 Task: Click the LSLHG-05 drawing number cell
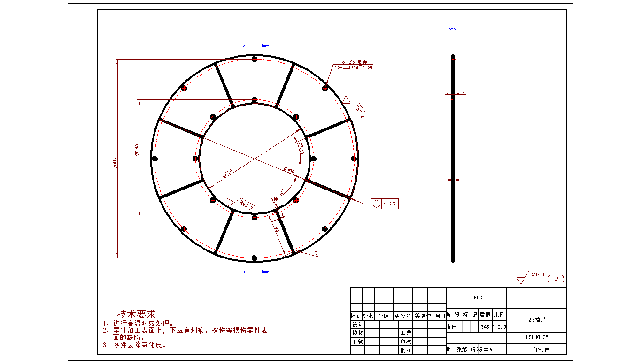pos(537,337)
